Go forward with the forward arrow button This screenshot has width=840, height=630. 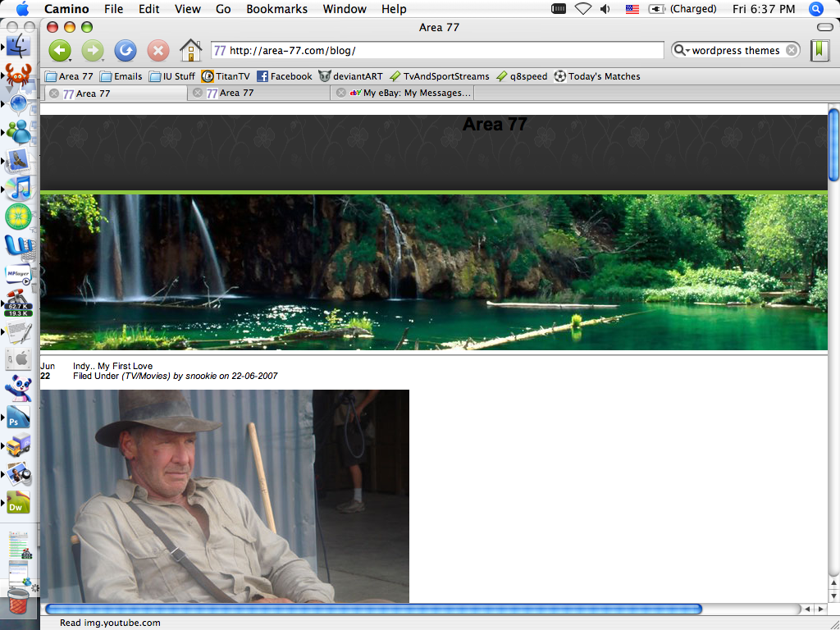coord(93,50)
